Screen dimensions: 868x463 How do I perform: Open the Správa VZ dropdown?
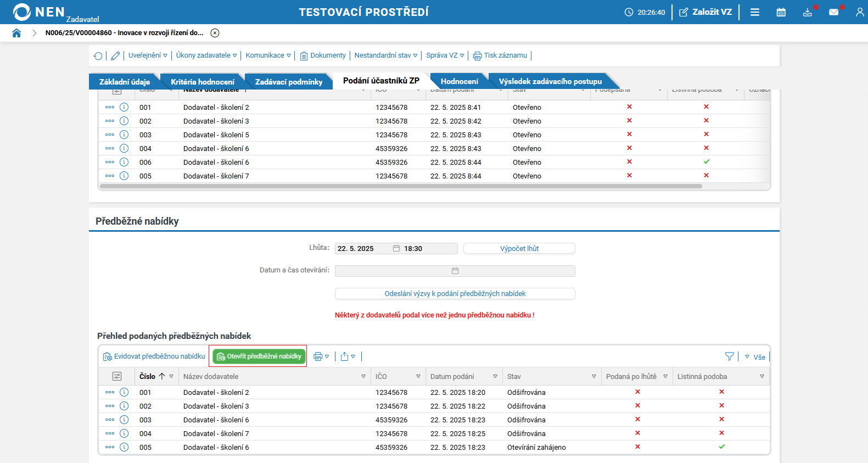[445, 55]
